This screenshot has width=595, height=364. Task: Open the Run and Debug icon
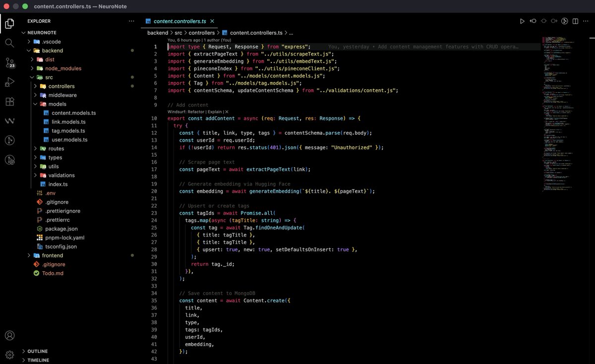9,82
